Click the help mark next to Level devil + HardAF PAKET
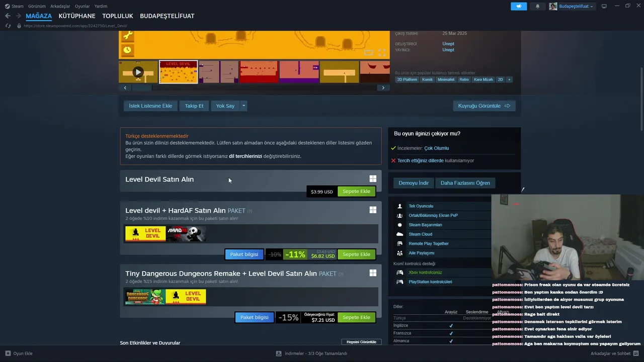 tap(250, 211)
